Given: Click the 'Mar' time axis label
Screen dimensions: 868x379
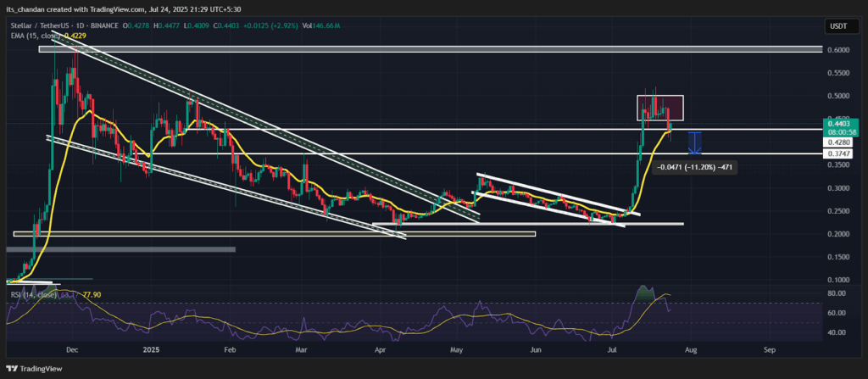Looking at the screenshot, I should [301, 350].
